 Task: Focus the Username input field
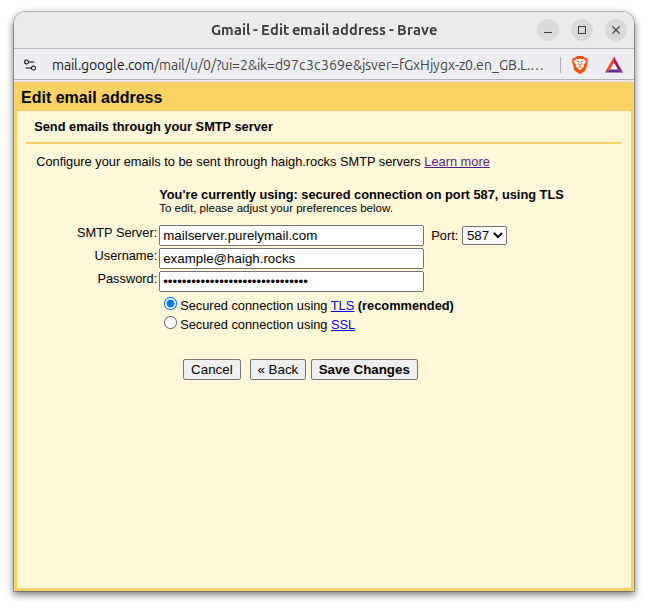[291, 259]
